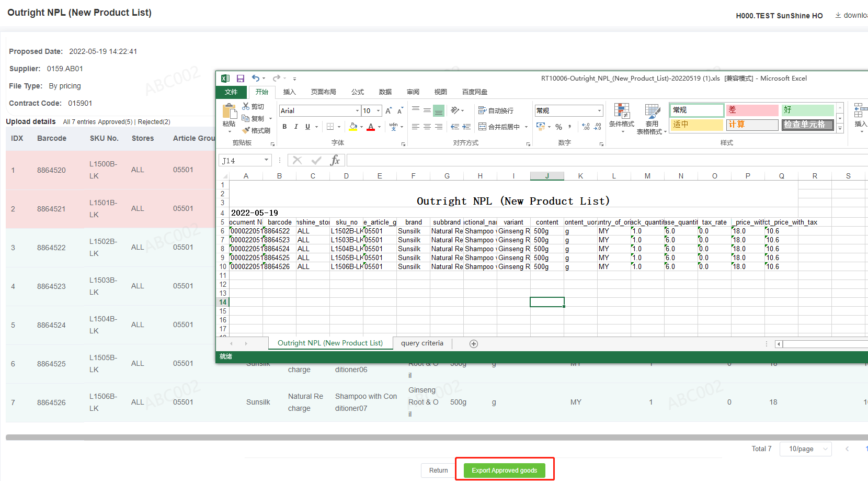The image size is (868, 481).
Task: Toggle bold formatting
Action: [x=284, y=127]
